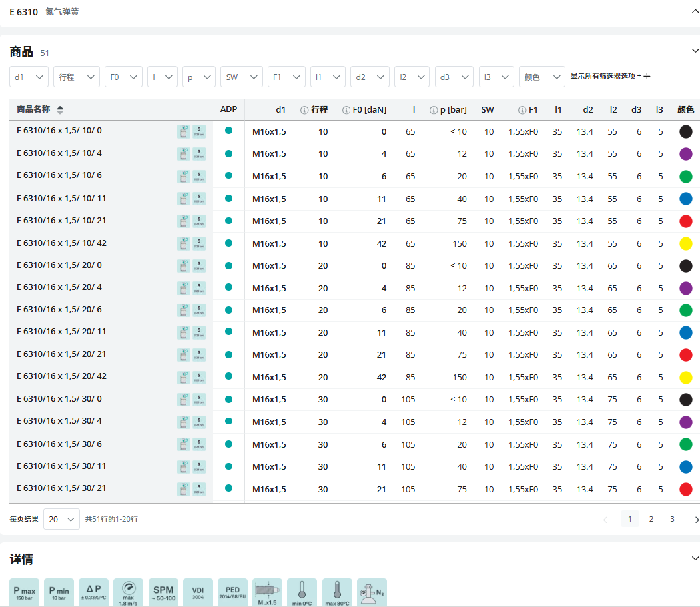Image resolution: width=700 pixels, height=607 pixels.
Task: Open product E 6310/16 x 1,5/ 30/ 11
Action: [61, 466]
